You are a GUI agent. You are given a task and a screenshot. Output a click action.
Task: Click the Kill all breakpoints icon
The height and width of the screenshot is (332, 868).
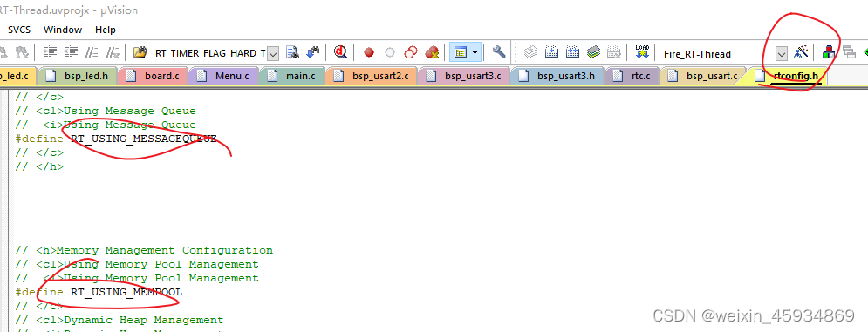pos(432,53)
